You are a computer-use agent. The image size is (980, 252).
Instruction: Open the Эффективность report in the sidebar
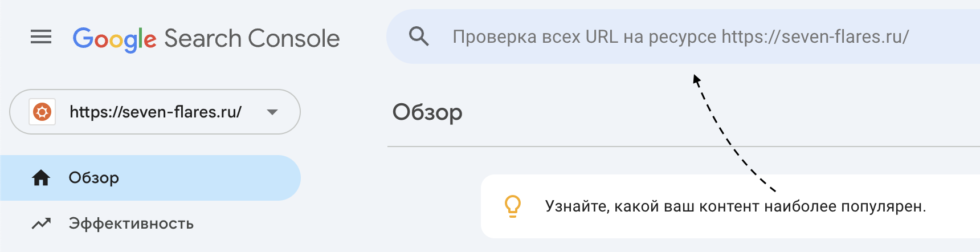click(131, 223)
